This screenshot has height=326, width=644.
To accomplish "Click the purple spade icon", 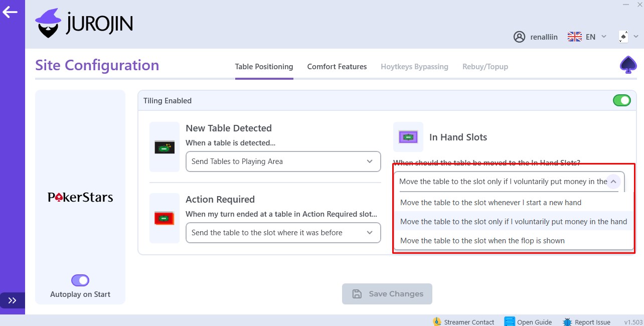I will (628, 65).
